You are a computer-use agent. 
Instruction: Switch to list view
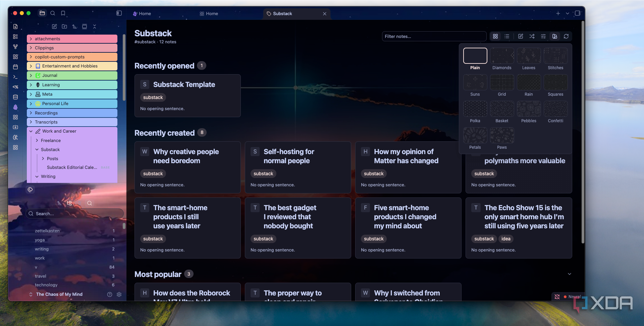[507, 36]
